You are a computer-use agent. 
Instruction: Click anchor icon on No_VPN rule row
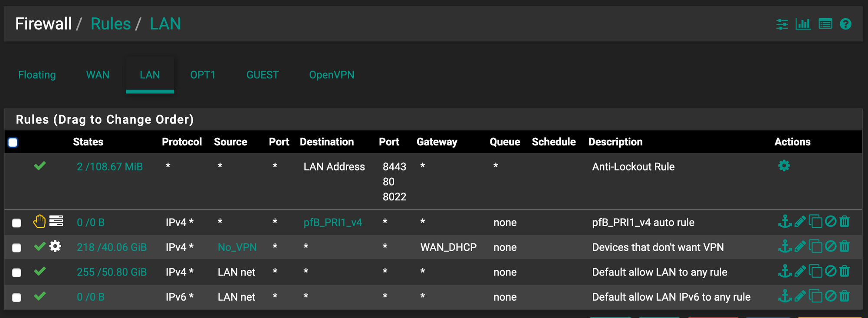point(785,247)
